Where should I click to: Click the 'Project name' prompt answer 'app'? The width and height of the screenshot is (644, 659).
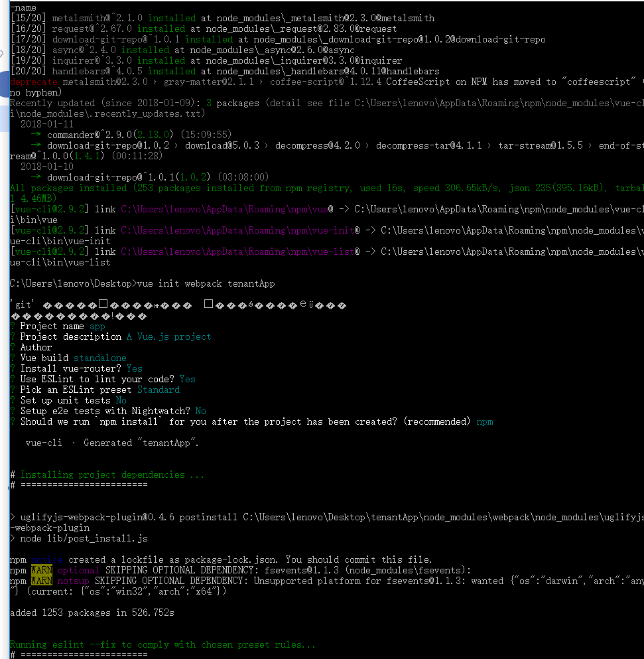click(x=97, y=327)
